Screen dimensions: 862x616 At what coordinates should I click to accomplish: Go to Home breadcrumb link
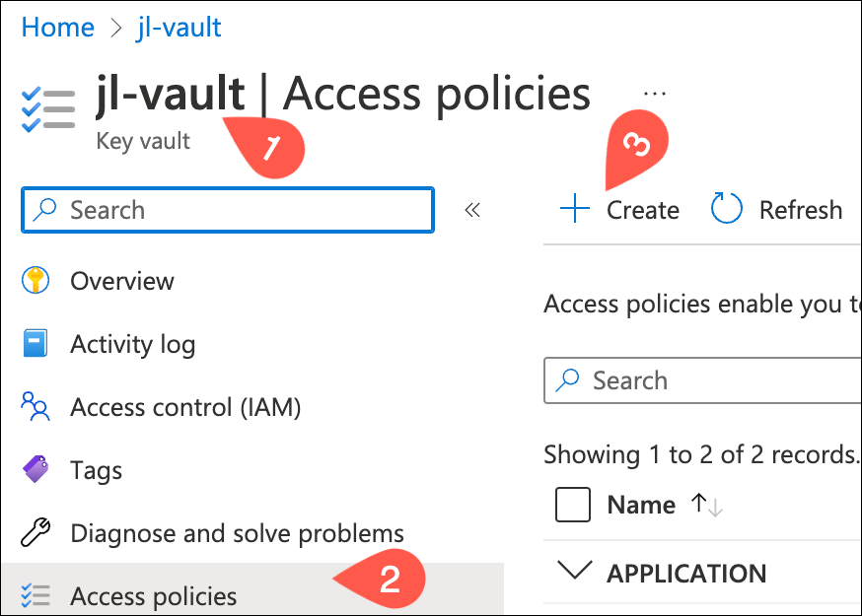57,28
